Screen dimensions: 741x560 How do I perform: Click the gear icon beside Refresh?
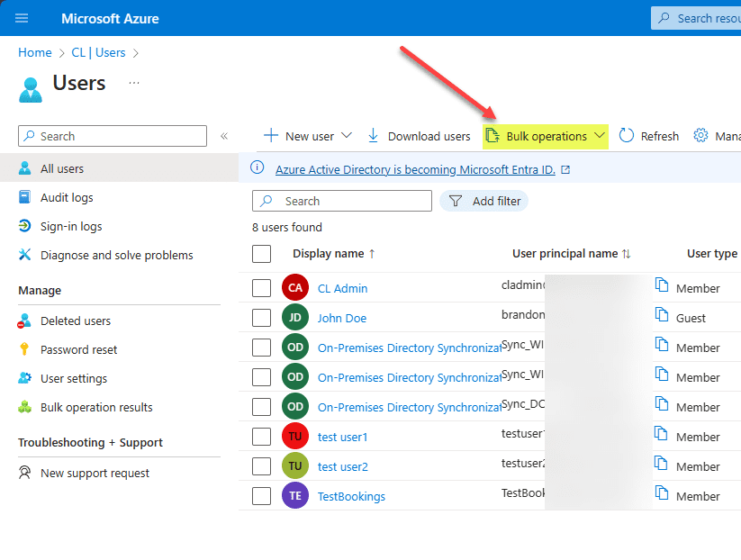700,136
